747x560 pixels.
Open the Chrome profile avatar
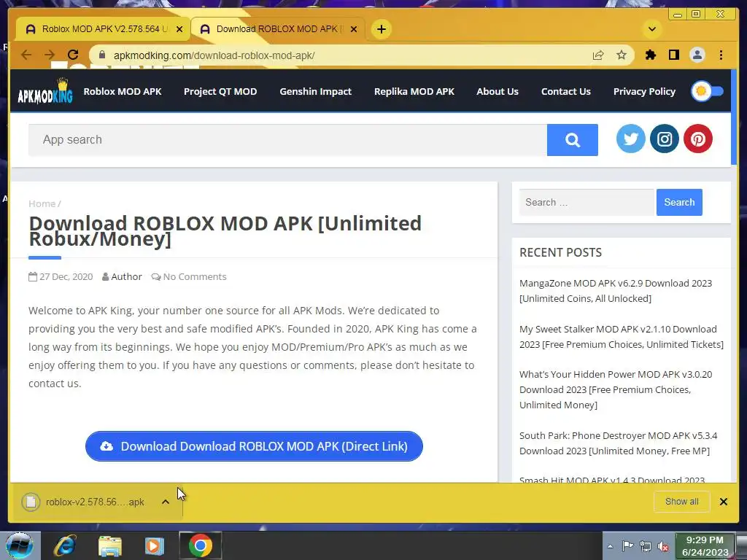(697, 55)
